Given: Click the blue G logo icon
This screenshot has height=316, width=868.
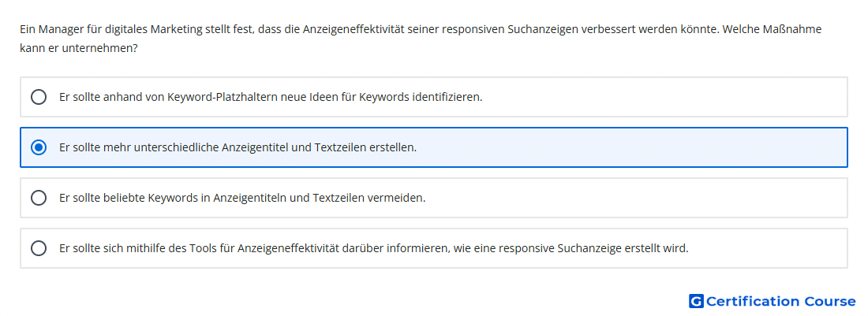Looking at the screenshot, I should click(696, 301).
